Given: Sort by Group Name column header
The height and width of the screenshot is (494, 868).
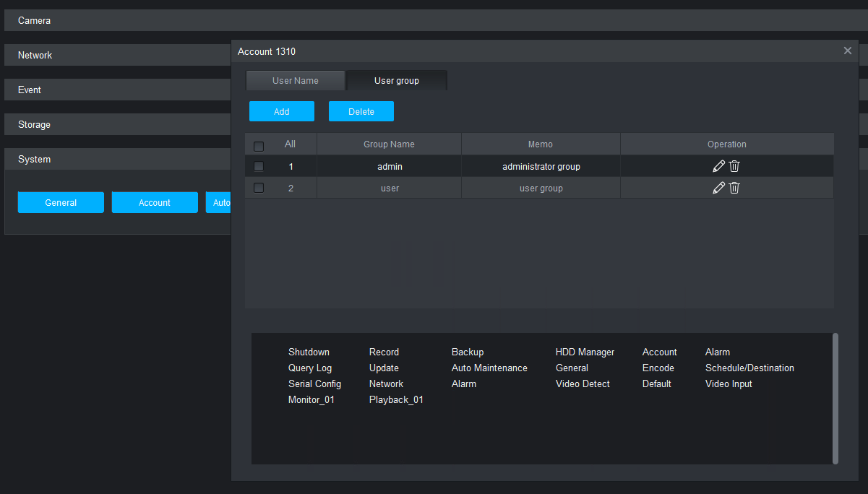Looking at the screenshot, I should (389, 144).
